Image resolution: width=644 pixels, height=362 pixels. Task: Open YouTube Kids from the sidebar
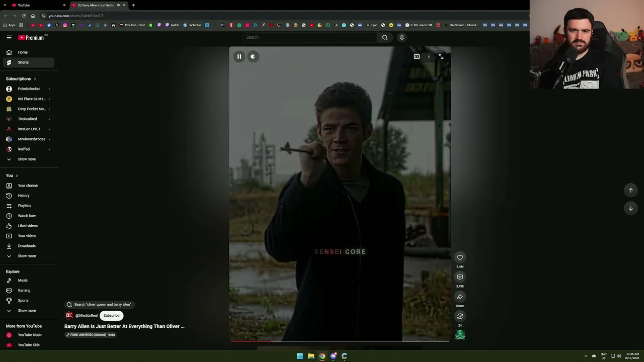point(29,345)
